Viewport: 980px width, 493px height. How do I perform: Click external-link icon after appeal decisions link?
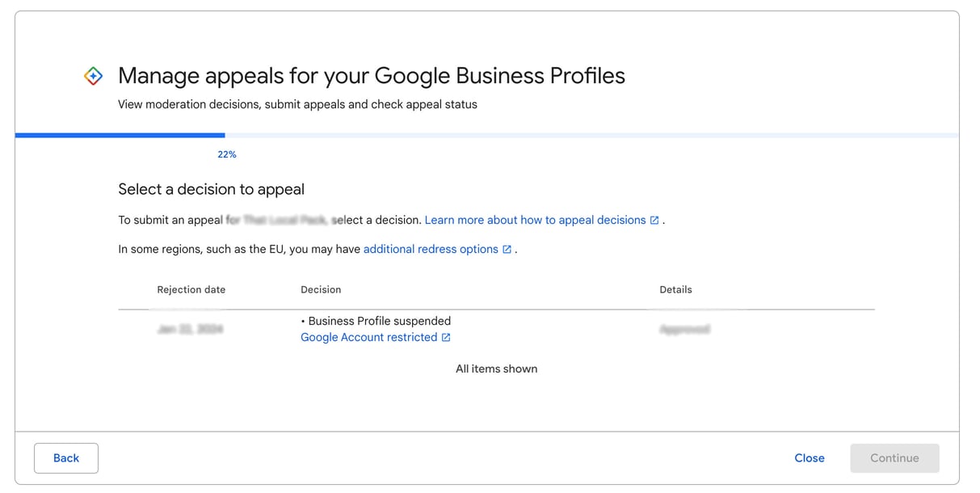click(654, 219)
